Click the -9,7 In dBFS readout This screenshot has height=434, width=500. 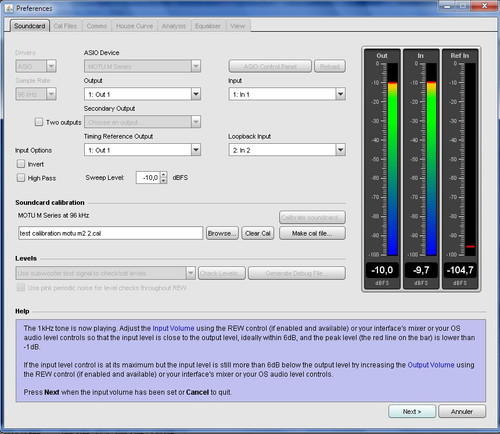(421, 270)
